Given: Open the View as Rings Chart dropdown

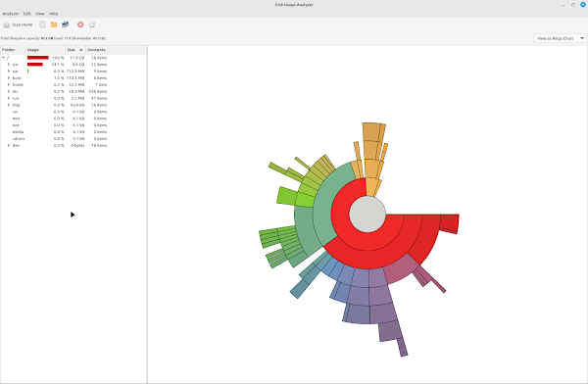Looking at the screenshot, I should 561,38.
